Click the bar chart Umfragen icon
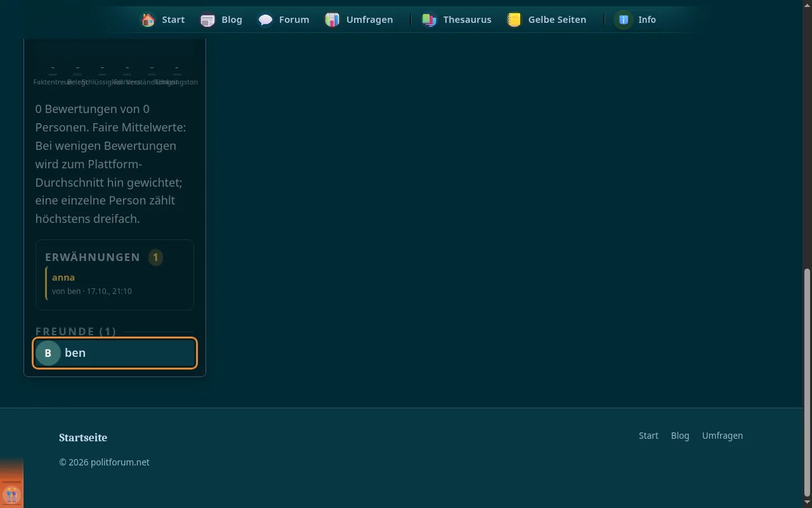Screen dimensions: 812x508 [x=332, y=20]
